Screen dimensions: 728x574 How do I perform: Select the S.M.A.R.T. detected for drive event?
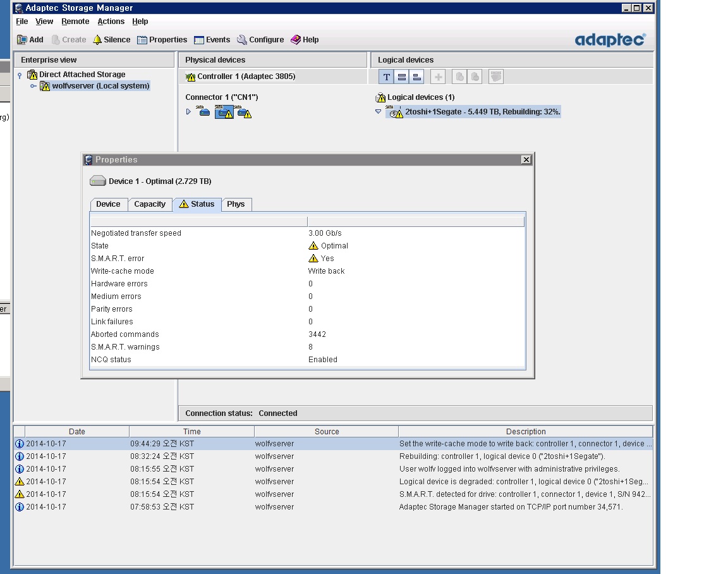tap(334, 494)
